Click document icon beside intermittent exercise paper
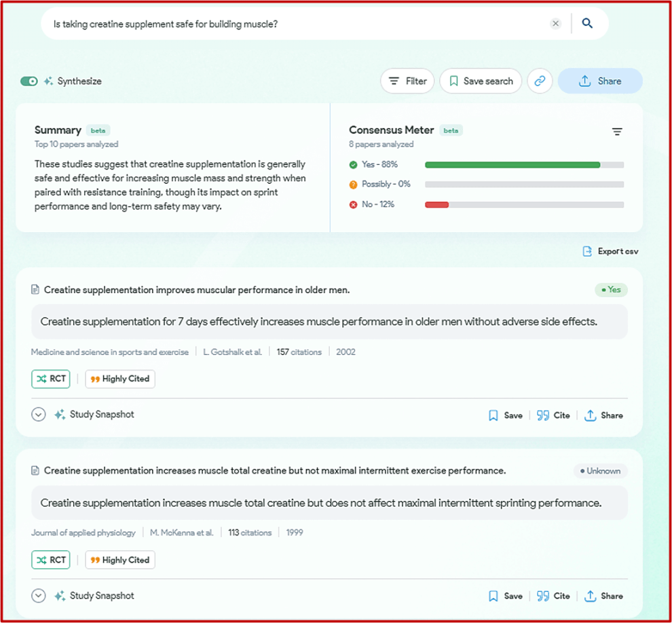Viewport: 672px width, 623px height. (35, 471)
